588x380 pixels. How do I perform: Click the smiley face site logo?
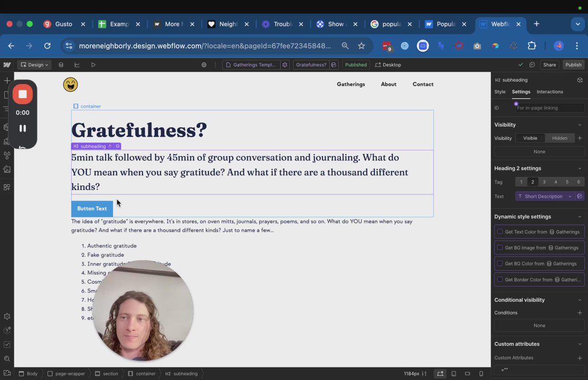(x=71, y=84)
